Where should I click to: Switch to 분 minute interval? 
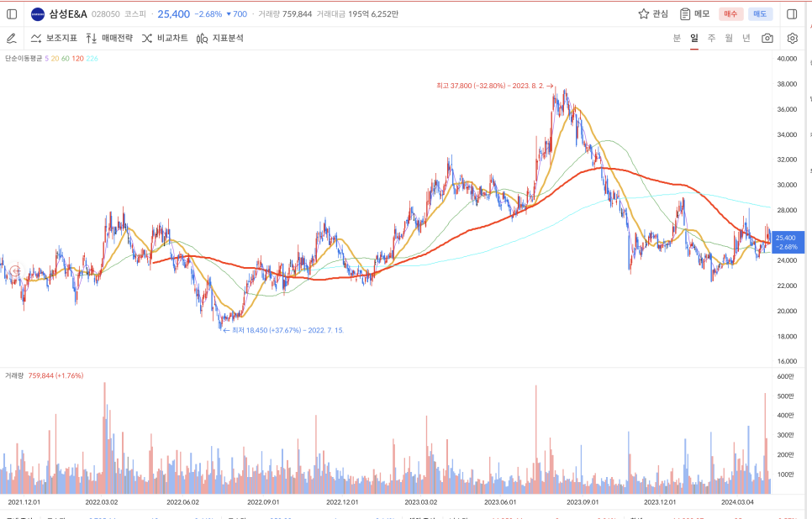[x=677, y=38]
